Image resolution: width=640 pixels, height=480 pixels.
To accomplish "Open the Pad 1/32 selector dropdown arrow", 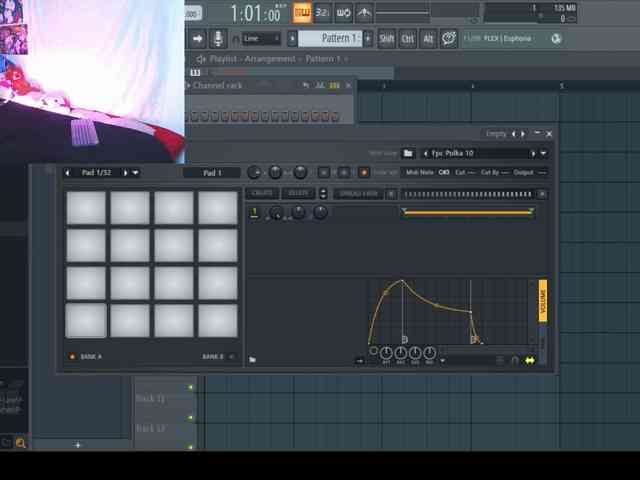I will [x=135, y=173].
